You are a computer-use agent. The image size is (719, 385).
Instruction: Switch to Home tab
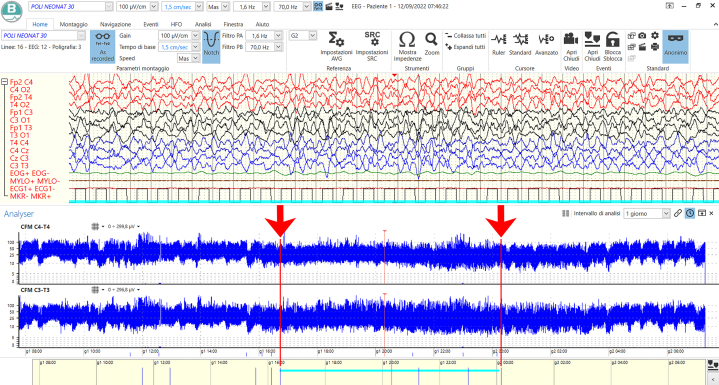[40, 24]
